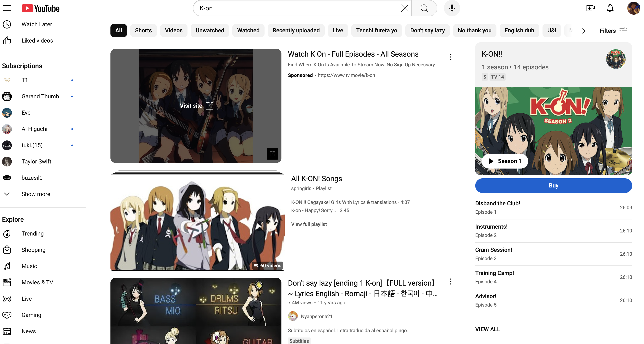This screenshot has width=644, height=344.
Task: Select the Shorts filter chip
Action: (143, 31)
